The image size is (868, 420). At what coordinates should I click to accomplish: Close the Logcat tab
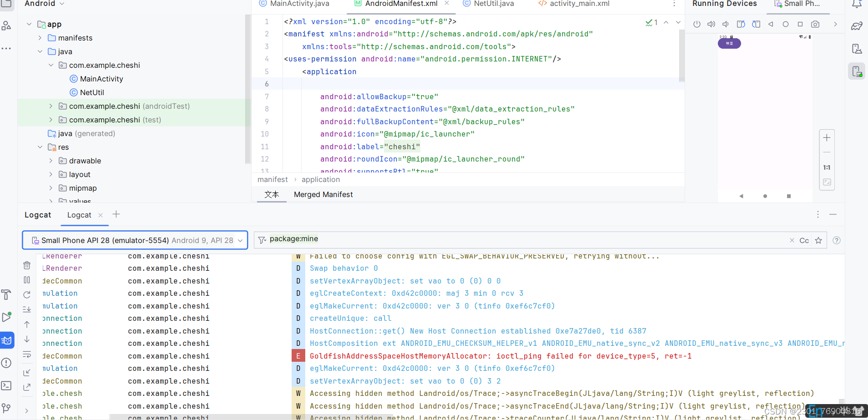pos(101,215)
